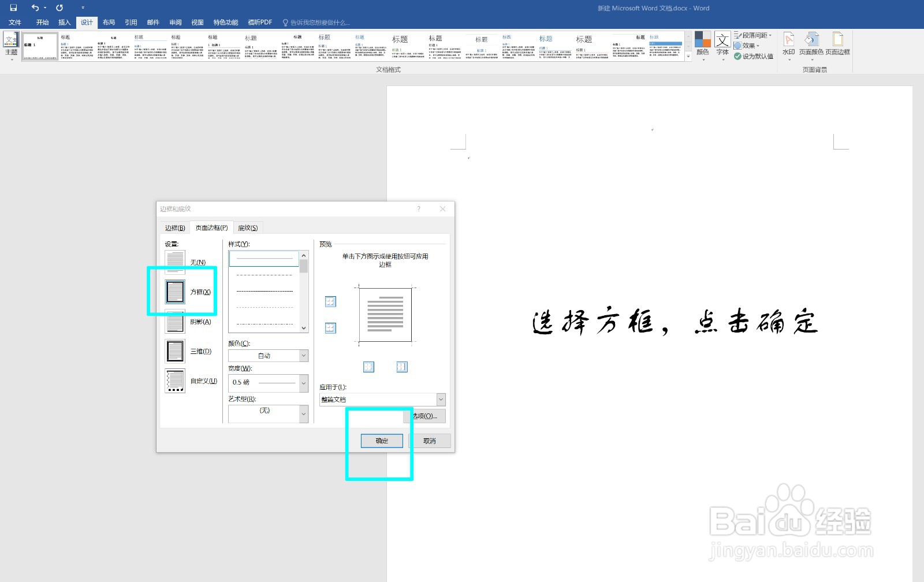This screenshot has width=924, height=582.
Task: Switch to the 底纹(S) tab
Action: [248, 227]
